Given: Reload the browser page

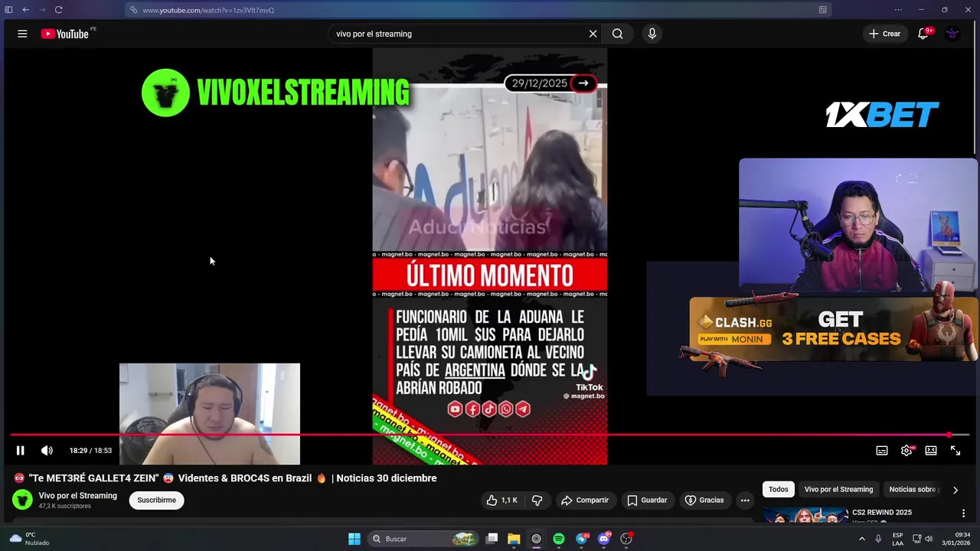Looking at the screenshot, I should click(58, 10).
